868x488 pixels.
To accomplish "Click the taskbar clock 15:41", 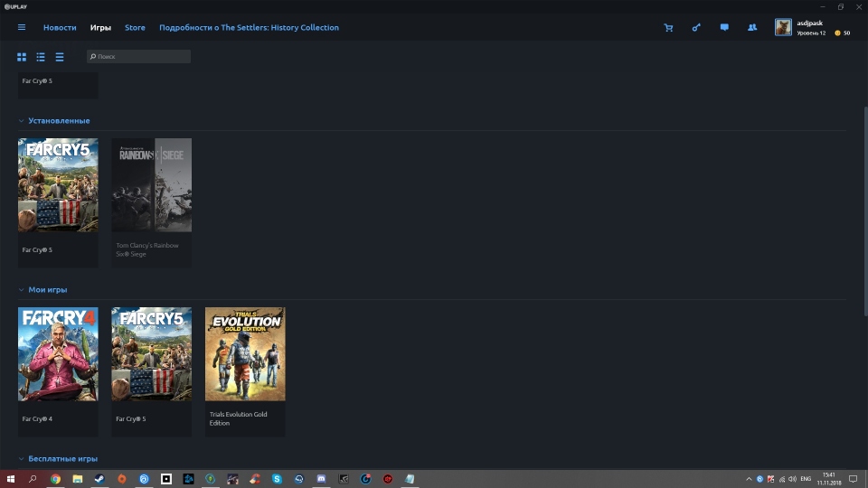I will 829,475.
